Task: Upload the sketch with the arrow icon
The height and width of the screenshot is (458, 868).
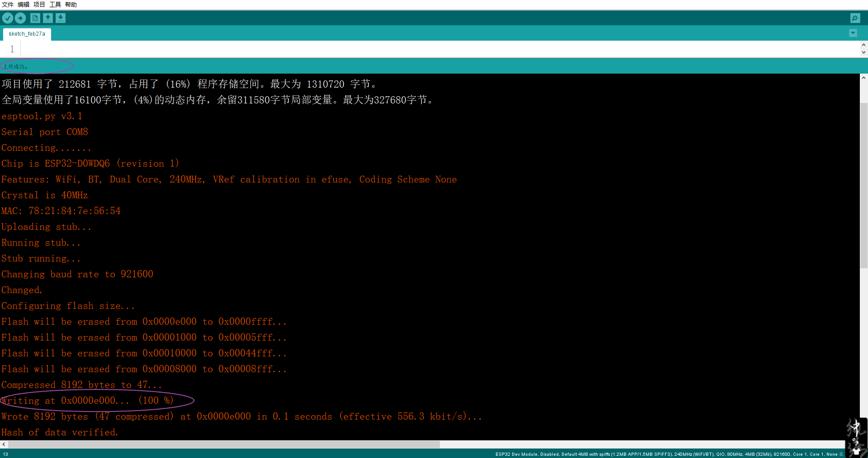Action: (20, 18)
